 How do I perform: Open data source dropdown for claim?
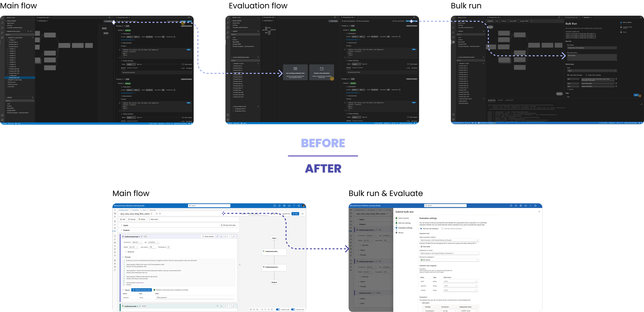[x=460, y=281]
